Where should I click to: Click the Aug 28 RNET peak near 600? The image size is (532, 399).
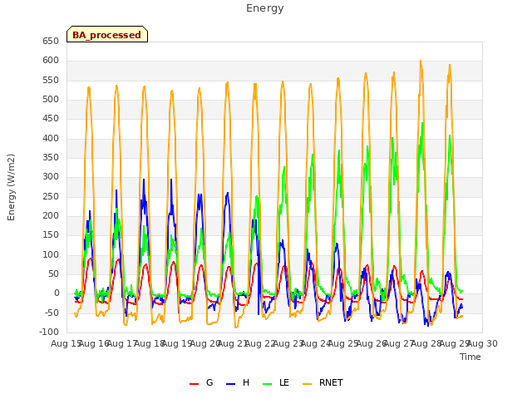click(x=421, y=62)
